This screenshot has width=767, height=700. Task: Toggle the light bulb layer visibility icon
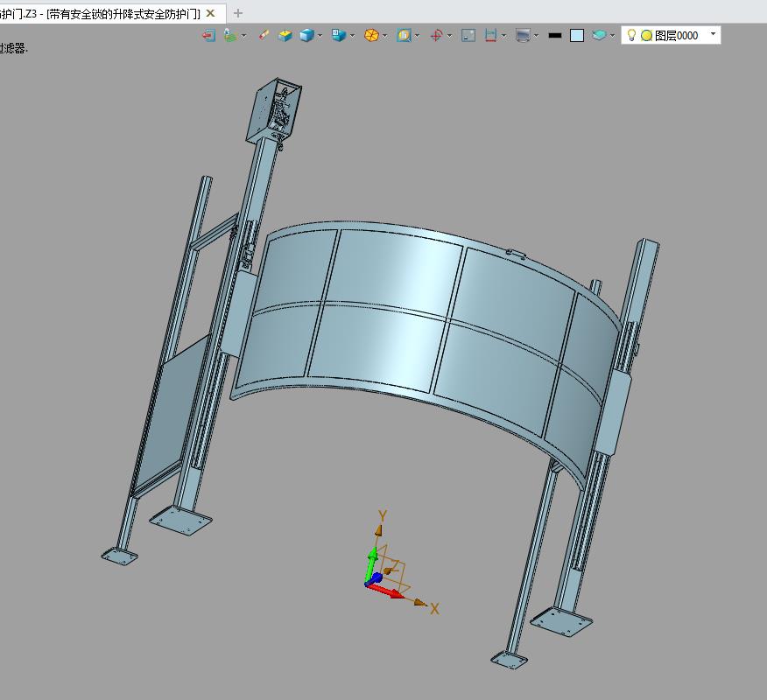click(631, 35)
